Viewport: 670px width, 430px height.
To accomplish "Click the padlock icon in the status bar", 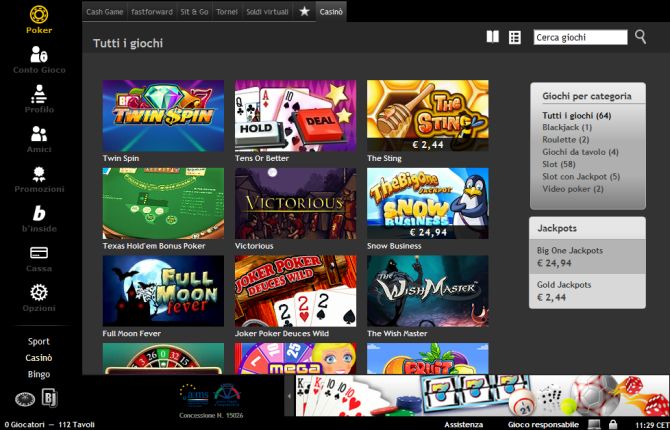I will click(x=613, y=424).
